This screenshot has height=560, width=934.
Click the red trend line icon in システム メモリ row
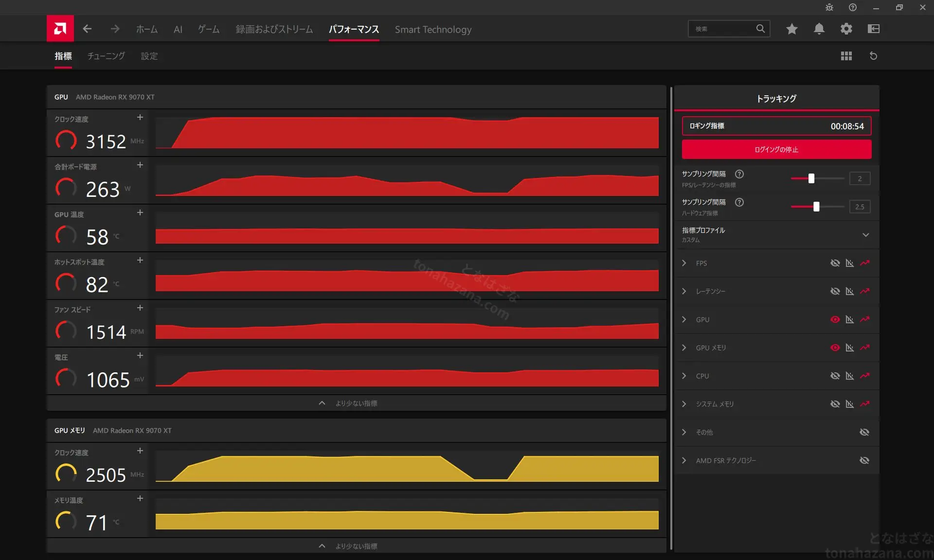[x=865, y=404]
